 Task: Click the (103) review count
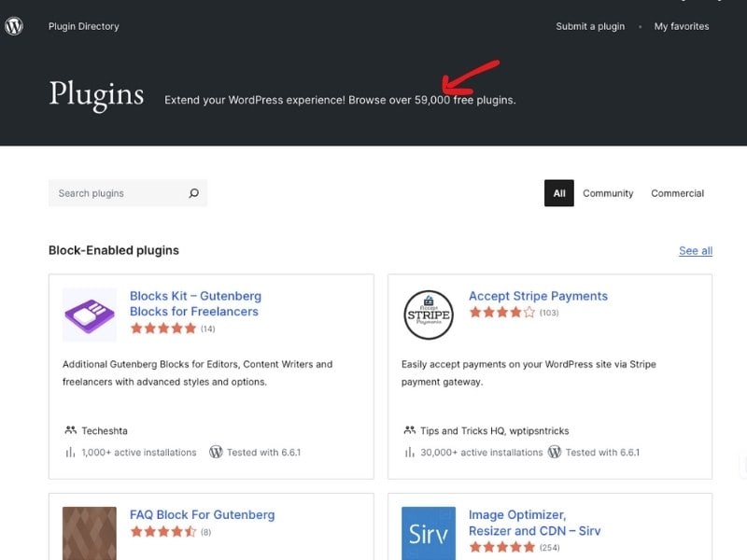(x=549, y=313)
